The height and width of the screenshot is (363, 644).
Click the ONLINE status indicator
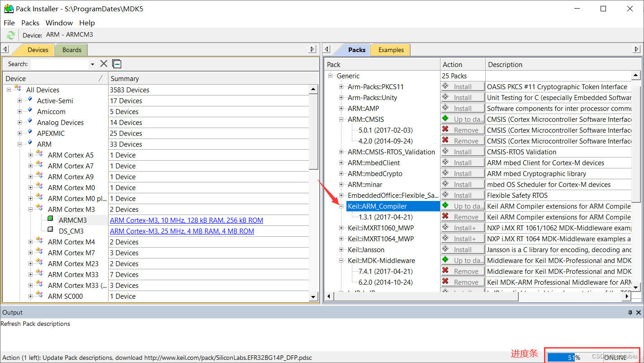pyautogui.click(x=616, y=358)
